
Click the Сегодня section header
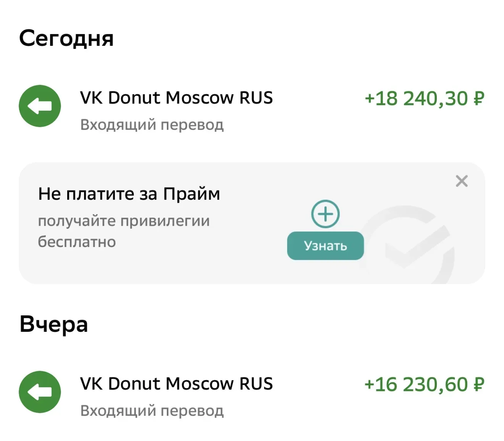click(66, 38)
